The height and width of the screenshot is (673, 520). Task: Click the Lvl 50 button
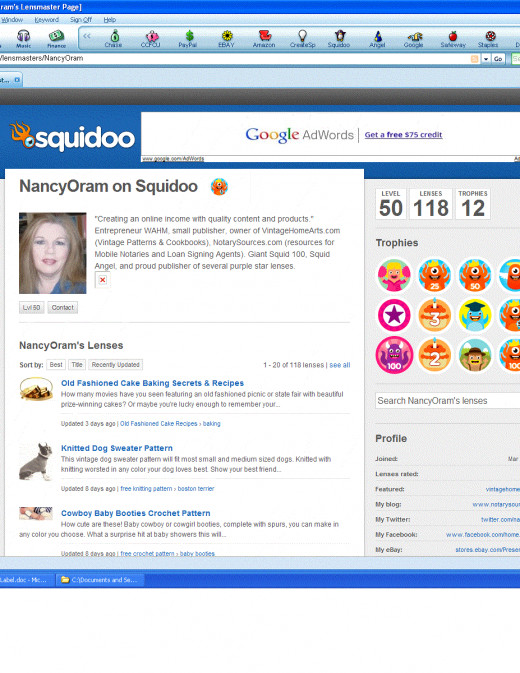coord(31,308)
